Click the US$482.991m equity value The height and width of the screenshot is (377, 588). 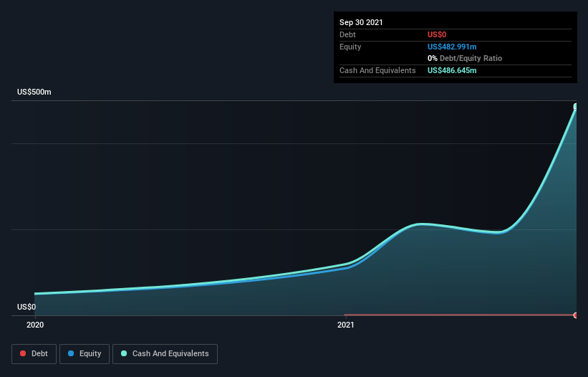pos(452,47)
